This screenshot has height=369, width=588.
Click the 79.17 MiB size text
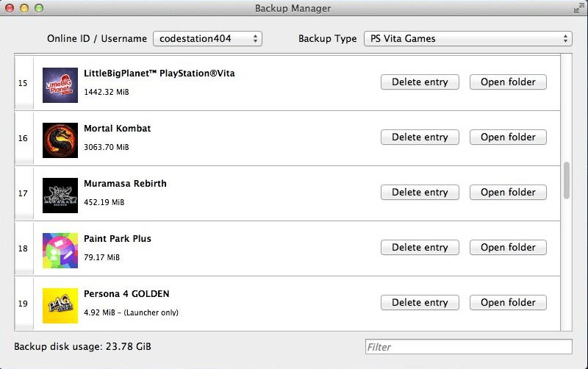pos(101,257)
